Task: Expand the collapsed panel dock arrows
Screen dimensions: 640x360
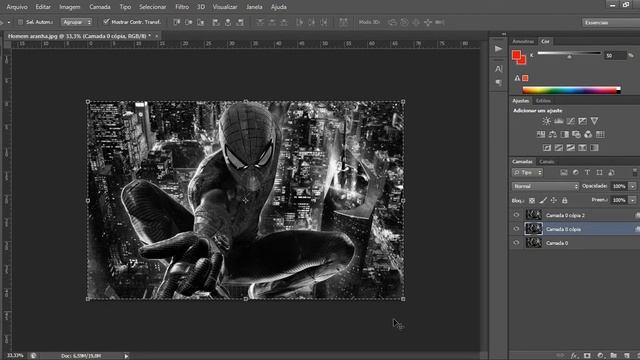Action: pos(504,34)
